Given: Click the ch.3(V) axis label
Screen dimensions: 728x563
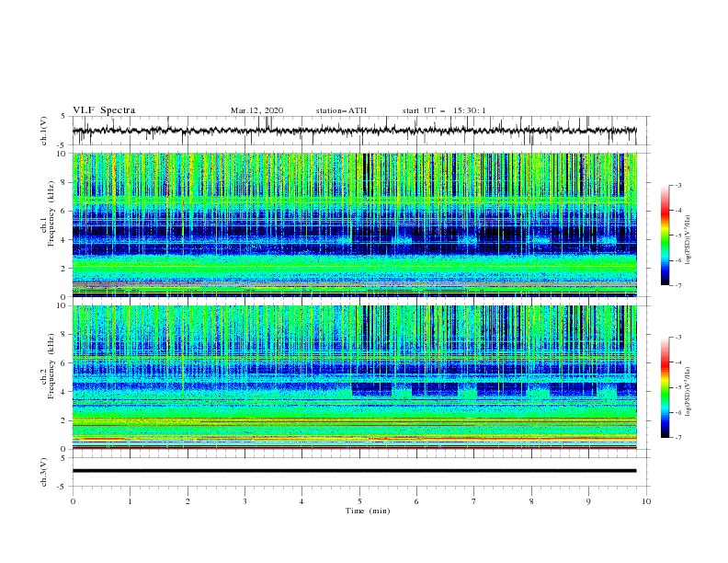Looking at the screenshot, I should pyautogui.click(x=44, y=472).
